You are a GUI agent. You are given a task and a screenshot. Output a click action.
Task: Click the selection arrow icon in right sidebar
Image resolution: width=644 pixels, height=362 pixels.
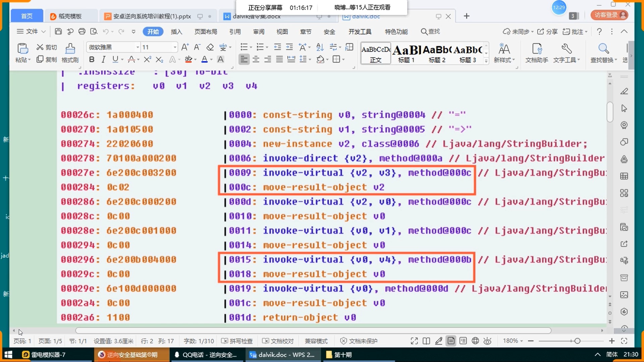(x=624, y=108)
